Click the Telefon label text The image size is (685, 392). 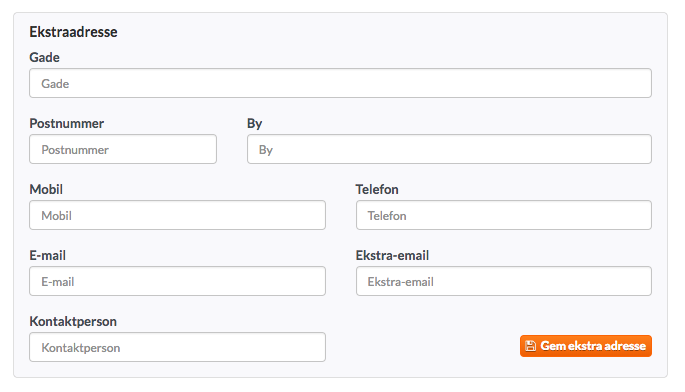(x=377, y=189)
